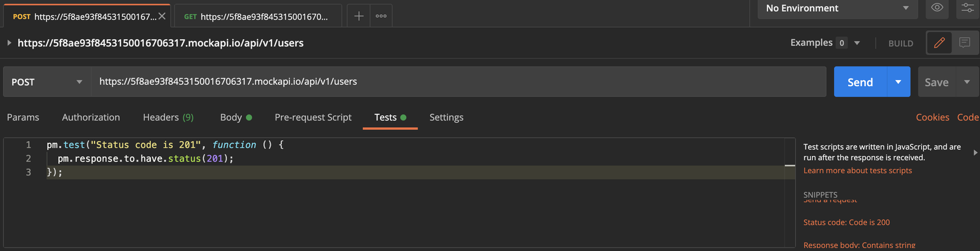Expand the Send button dropdown arrow
Viewport: 980px width, 251px height.
pyautogui.click(x=898, y=82)
